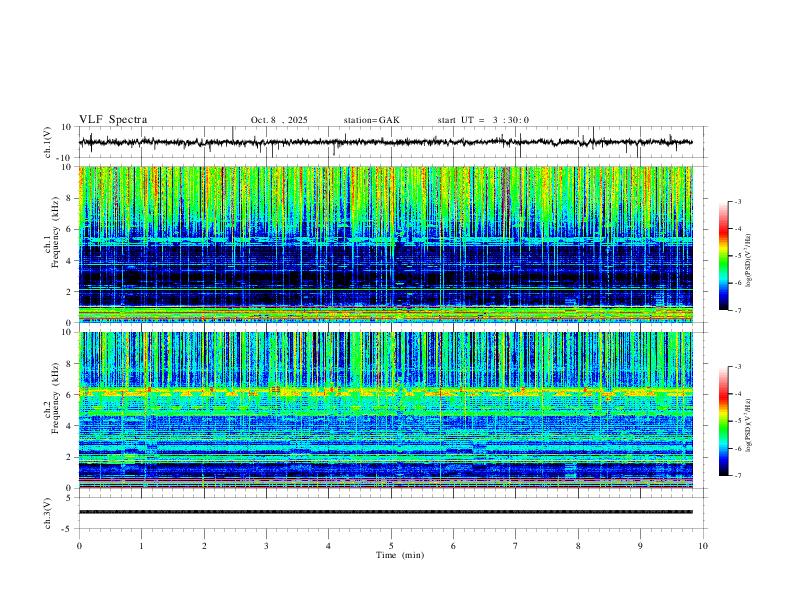Click the "-7" label on ch.2 color bar
The width and height of the screenshot is (792, 612).
click(x=737, y=476)
